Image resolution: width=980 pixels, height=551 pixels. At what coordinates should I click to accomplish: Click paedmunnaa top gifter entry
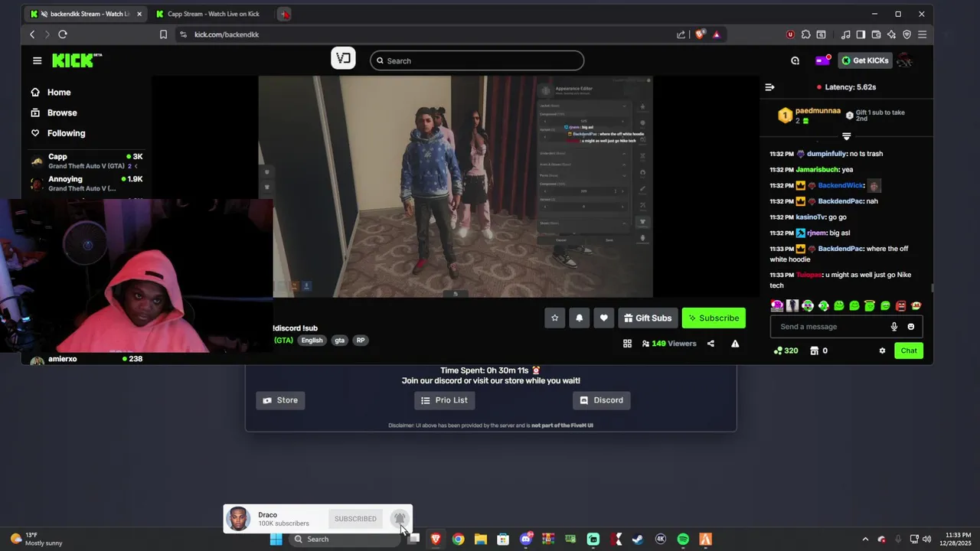[x=810, y=116]
